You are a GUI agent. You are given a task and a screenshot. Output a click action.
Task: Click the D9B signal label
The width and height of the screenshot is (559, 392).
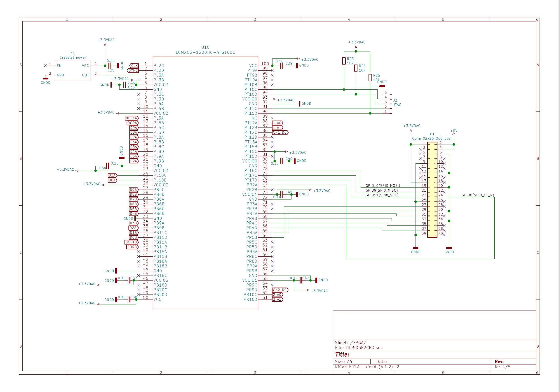pyautogui.click(x=134, y=190)
